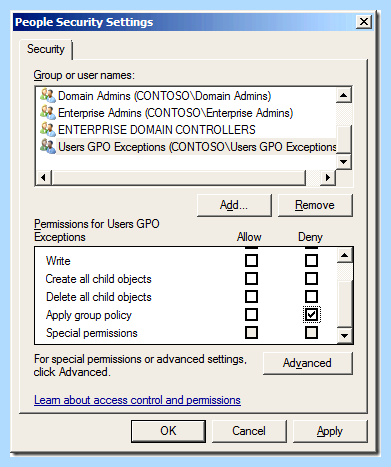
Task: Open the Security tab
Action: tap(46, 49)
